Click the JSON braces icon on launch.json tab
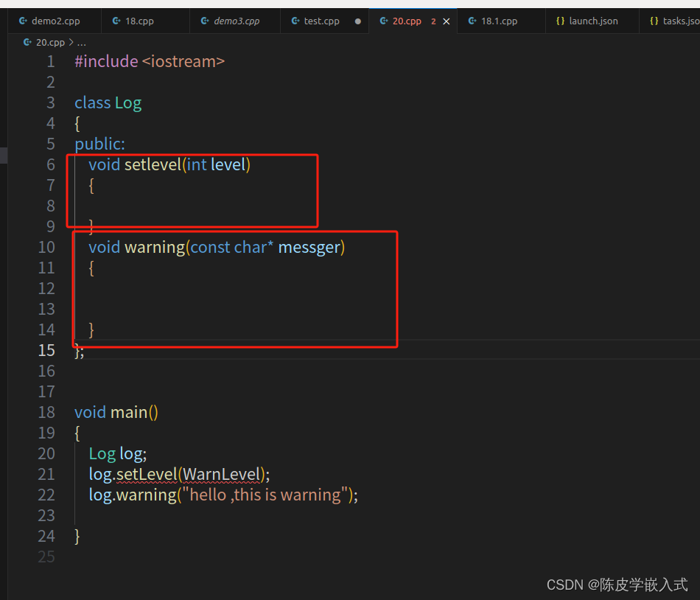 click(x=560, y=21)
